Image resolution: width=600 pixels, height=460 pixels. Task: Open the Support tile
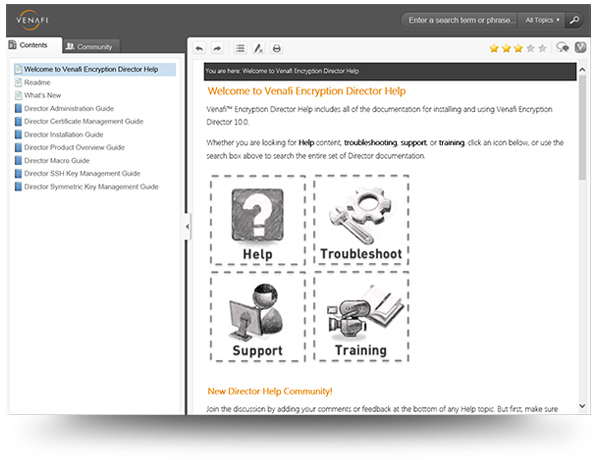click(258, 317)
